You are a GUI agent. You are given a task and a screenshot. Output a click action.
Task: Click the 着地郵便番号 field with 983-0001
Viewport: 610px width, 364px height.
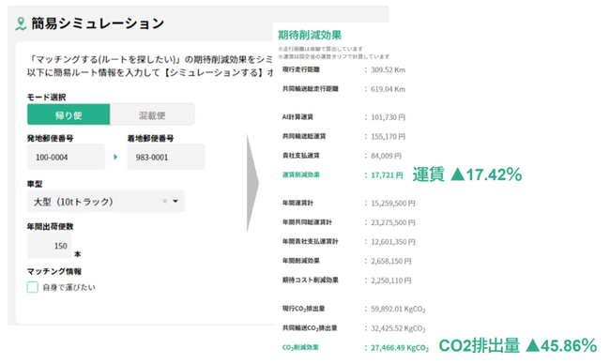[166, 157]
